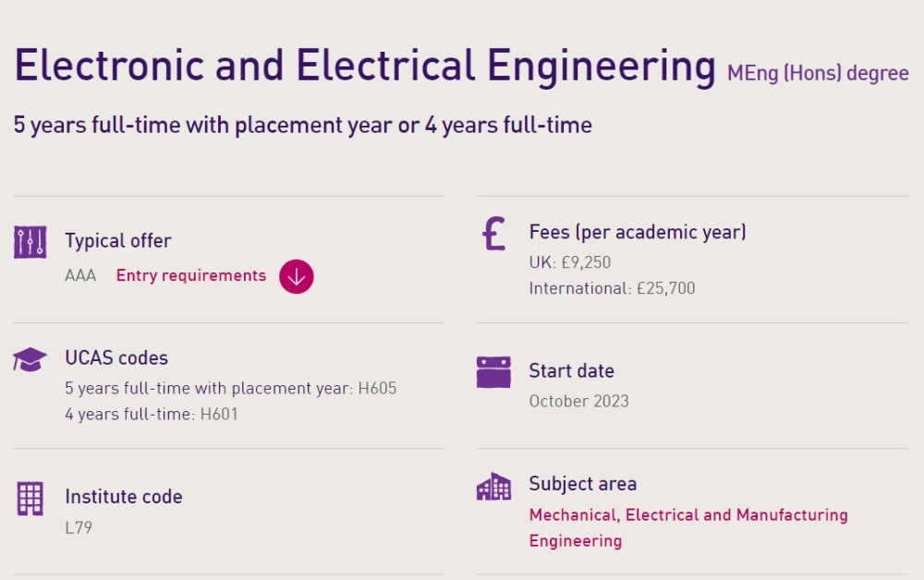Click the Electronic and Electrical Engineering title
Viewport: 924px width, 580px height.
pyautogui.click(x=365, y=66)
